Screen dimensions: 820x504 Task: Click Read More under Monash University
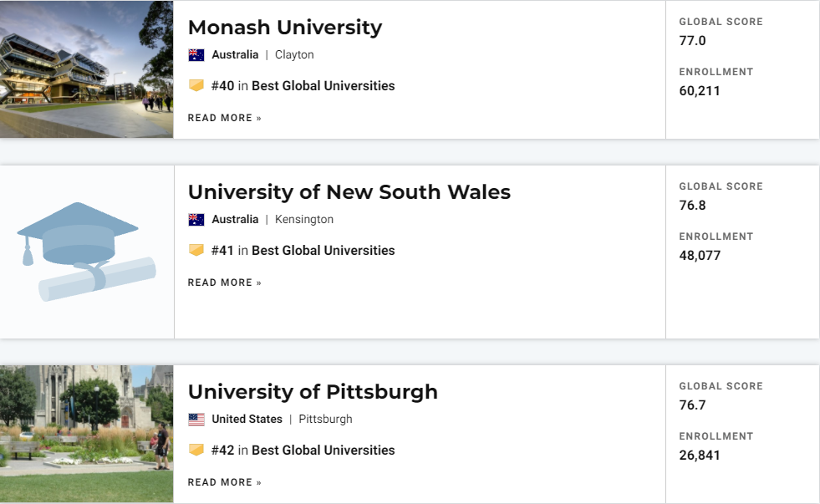pyautogui.click(x=225, y=118)
